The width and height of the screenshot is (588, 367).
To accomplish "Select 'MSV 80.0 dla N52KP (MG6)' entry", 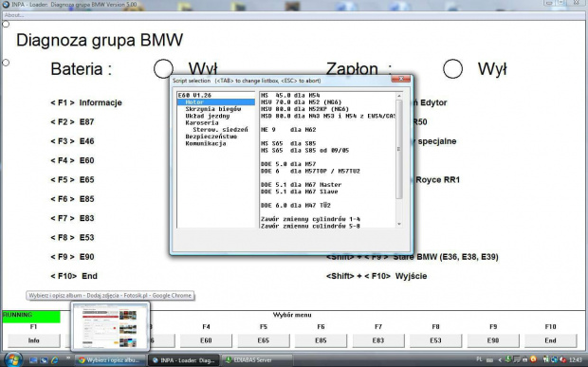I will 304,109.
